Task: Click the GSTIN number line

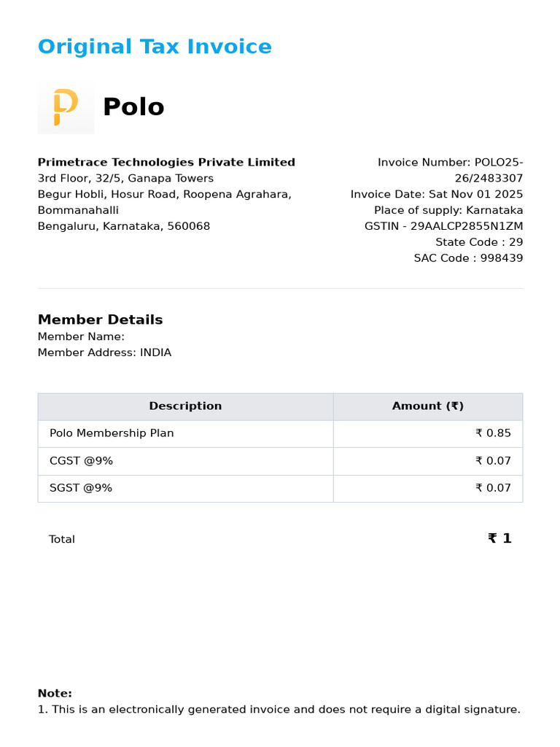Action: [443, 226]
